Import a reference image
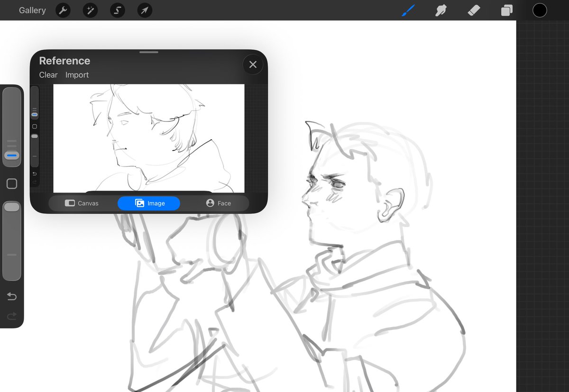The image size is (569, 392). pyautogui.click(x=77, y=75)
